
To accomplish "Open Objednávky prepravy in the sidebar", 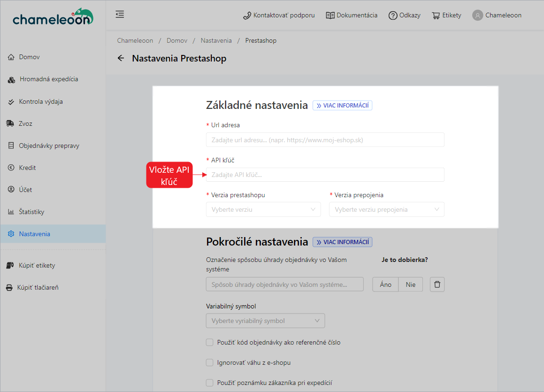I will coord(49,146).
